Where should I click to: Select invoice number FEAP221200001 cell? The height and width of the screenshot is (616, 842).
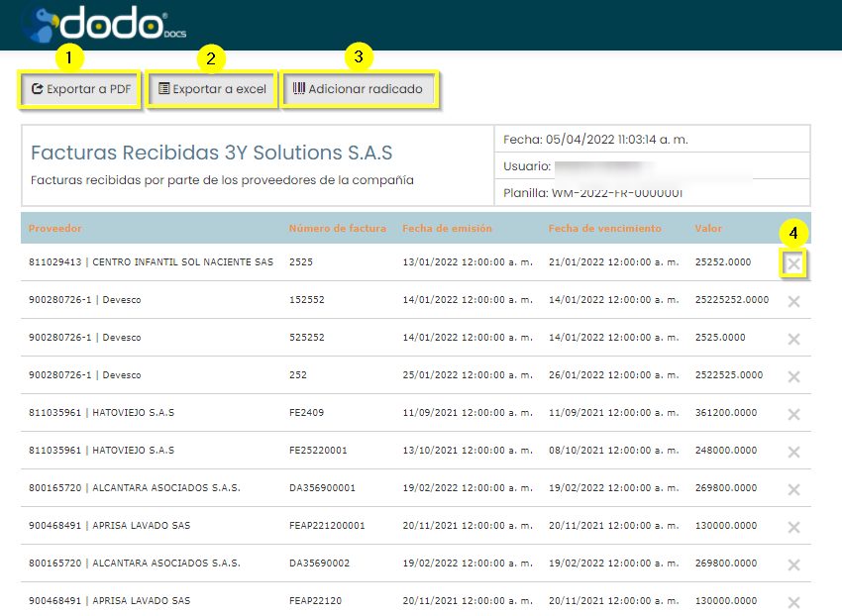tap(327, 525)
